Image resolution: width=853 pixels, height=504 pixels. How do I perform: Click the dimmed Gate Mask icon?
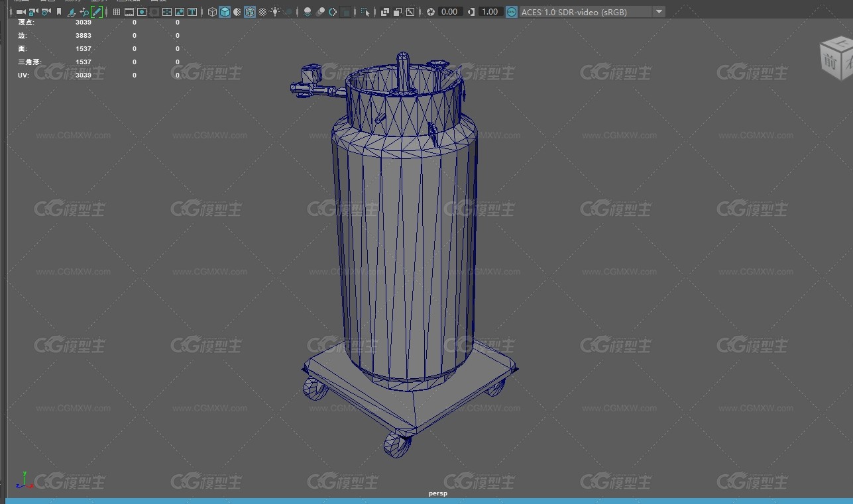(154, 12)
